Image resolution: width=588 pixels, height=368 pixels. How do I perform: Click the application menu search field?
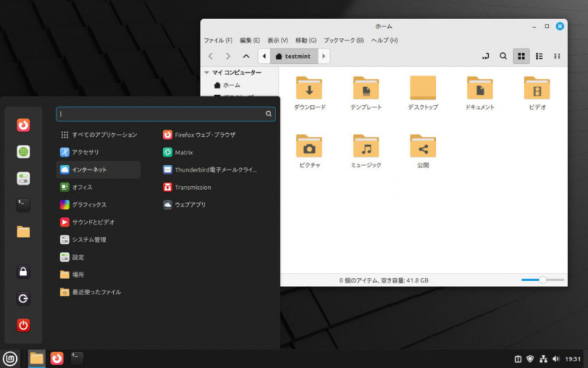162,114
